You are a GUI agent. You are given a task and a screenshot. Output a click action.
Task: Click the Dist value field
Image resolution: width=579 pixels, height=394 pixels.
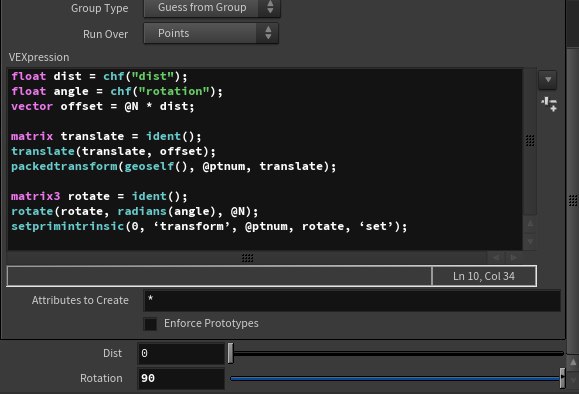[181, 353]
